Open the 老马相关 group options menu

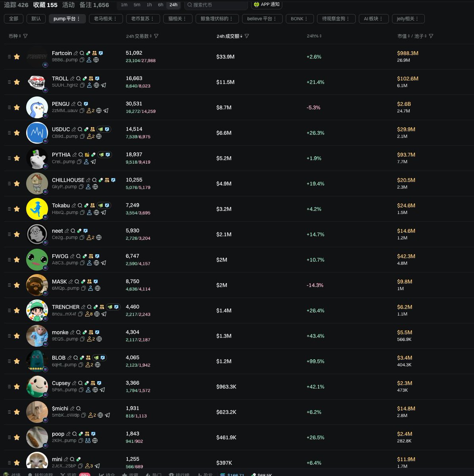pyautogui.click(x=116, y=19)
